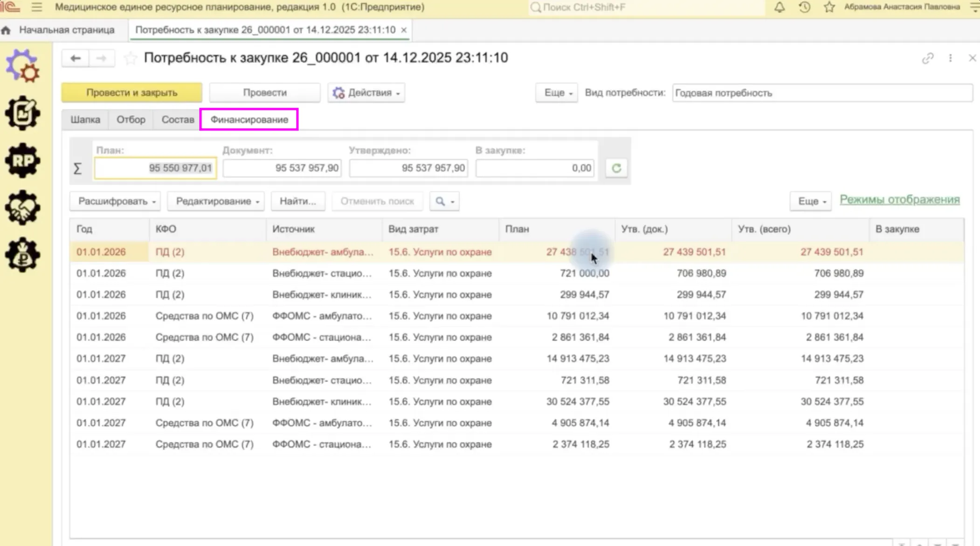The image size is (980, 546).
Task: Open the clipboard-gear sidebar section
Action: click(22, 113)
